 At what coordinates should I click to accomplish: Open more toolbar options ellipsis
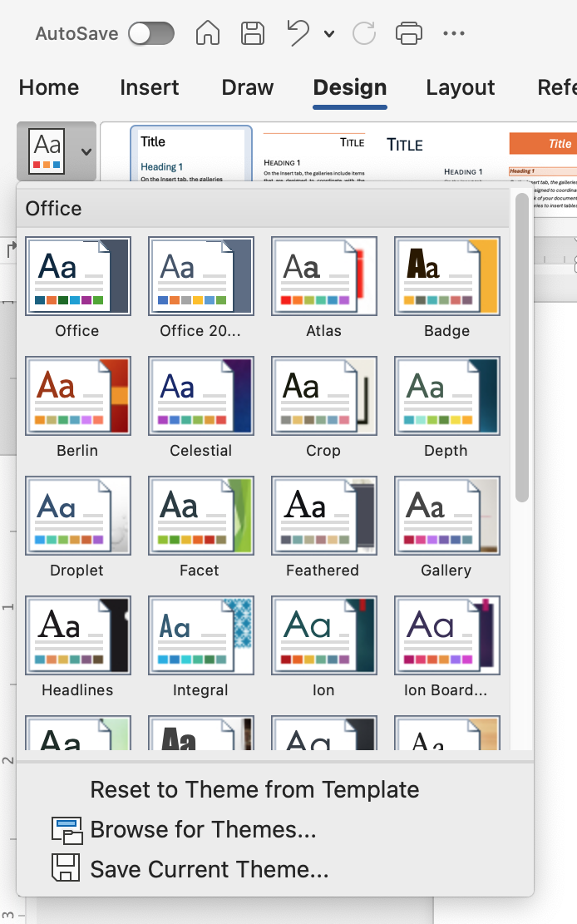coord(454,33)
